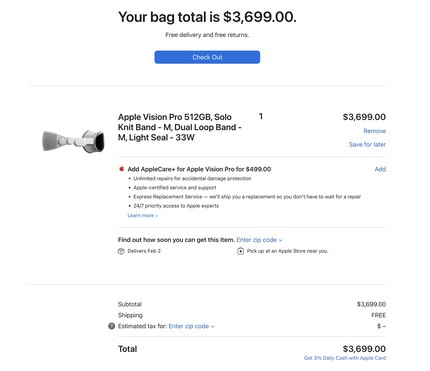Click the quantity value 1

pos(261,116)
